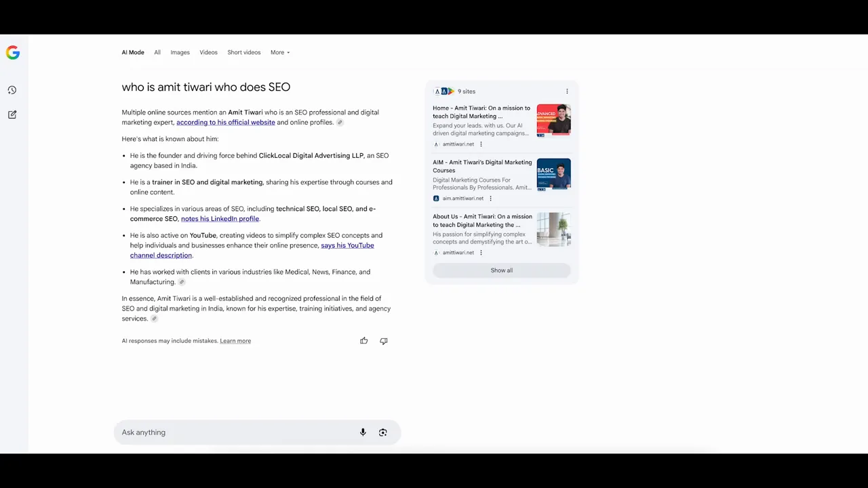Click the thumbs up feedback icon
Viewport: 868px width, 488px height.
(x=364, y=341)
